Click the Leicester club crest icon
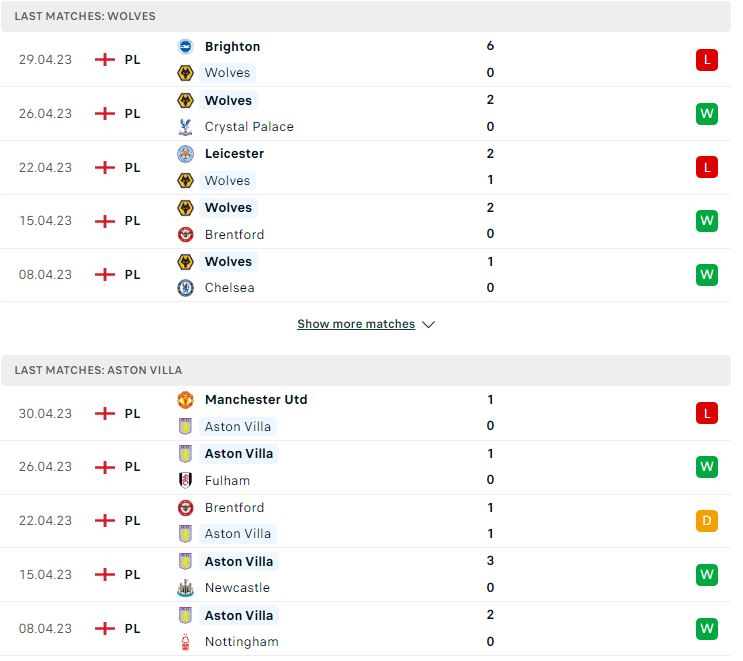This screenshot has width=743, height=661. pyautogui.click(x=185, y=154)
